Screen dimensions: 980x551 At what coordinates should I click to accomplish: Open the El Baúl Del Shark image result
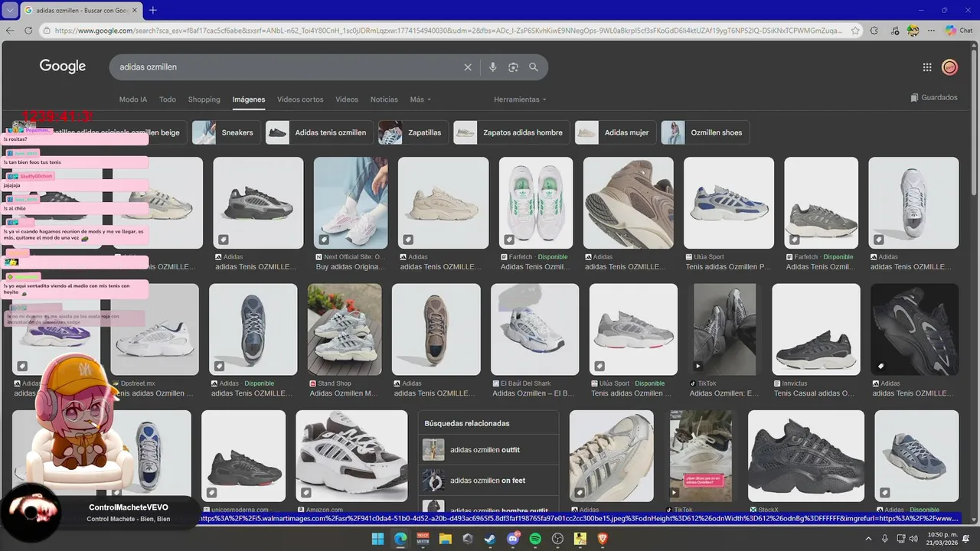pos(534,329)
